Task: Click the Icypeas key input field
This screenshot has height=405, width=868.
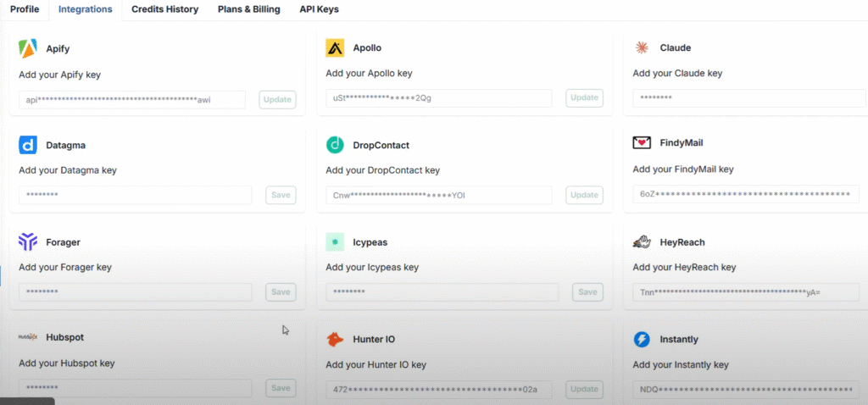Action: click(442, 292)
